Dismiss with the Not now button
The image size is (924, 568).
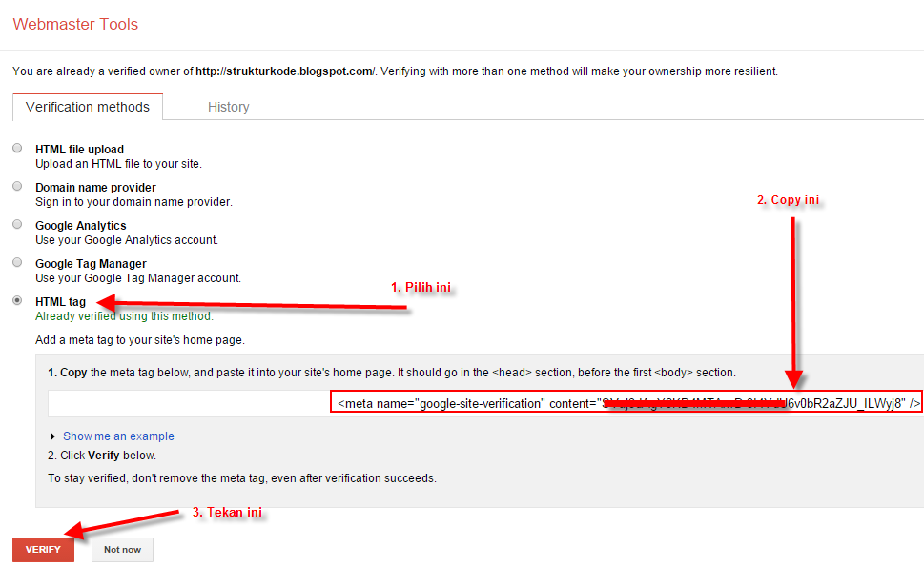123,550
